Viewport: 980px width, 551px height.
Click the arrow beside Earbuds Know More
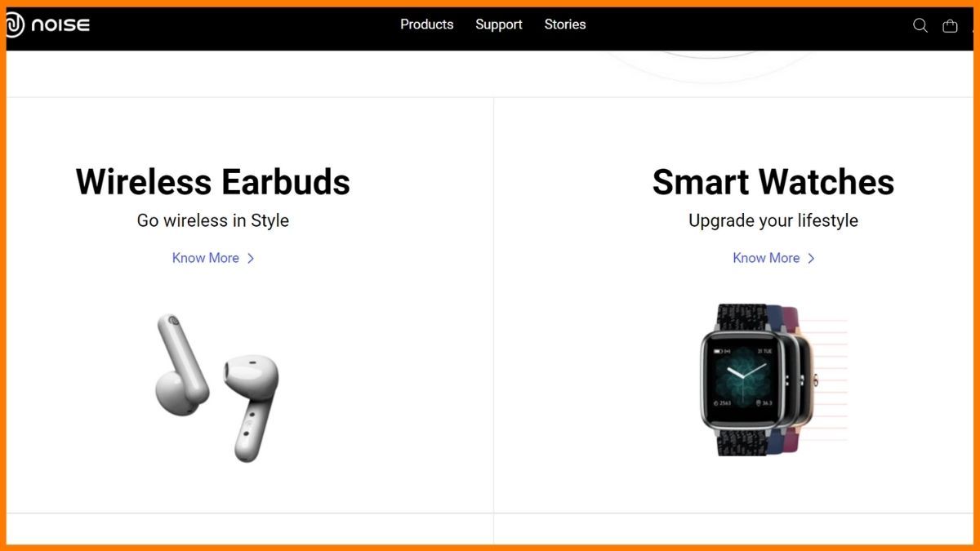tap(251, 258)
